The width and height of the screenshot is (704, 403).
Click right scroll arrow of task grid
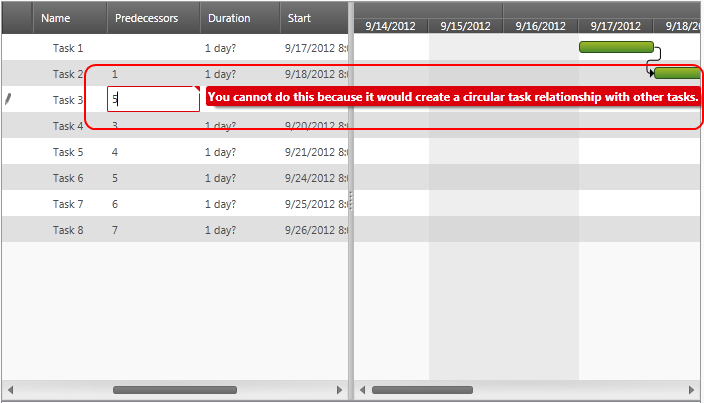339,390
